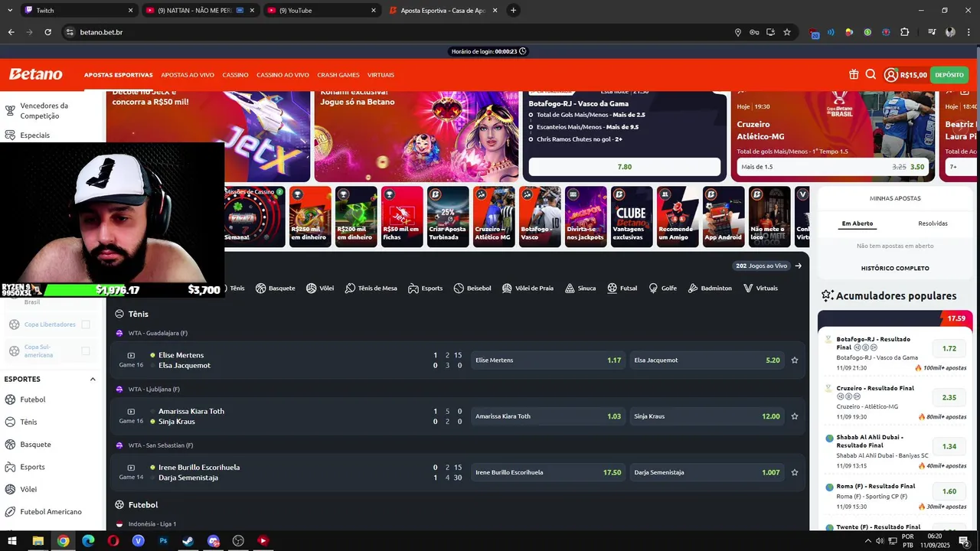Click the DEPÓSITO button
The image size is (980, 551).
pyautogui.click(x=949, y=75)
